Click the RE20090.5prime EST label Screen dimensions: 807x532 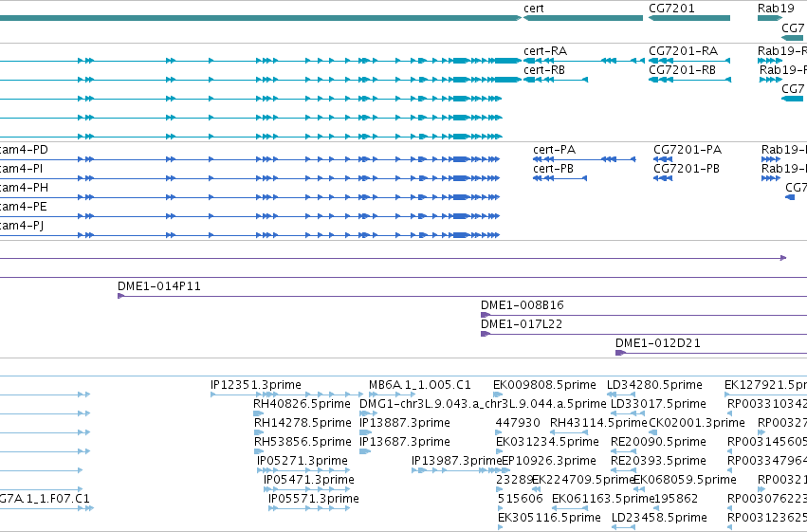[658, 442]
